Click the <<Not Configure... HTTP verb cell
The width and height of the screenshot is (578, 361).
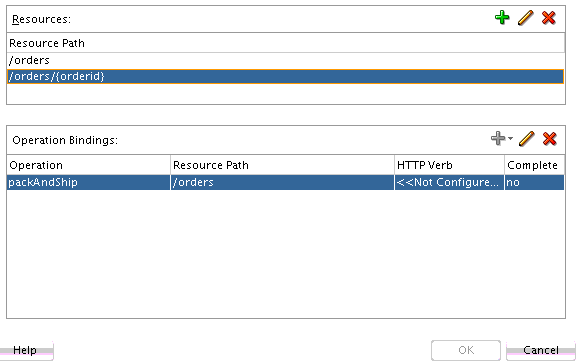click(449, 183)
